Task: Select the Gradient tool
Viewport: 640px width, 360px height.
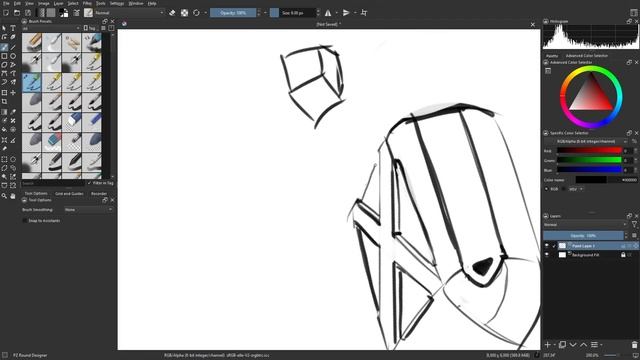Action: pos(4,111)
